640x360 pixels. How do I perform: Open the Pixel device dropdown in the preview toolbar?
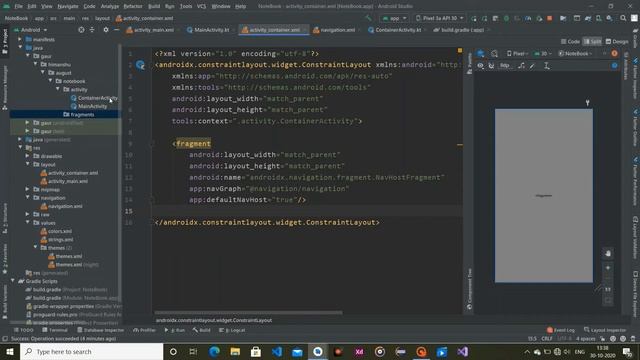pyautogui.click(x=517, y=53)
